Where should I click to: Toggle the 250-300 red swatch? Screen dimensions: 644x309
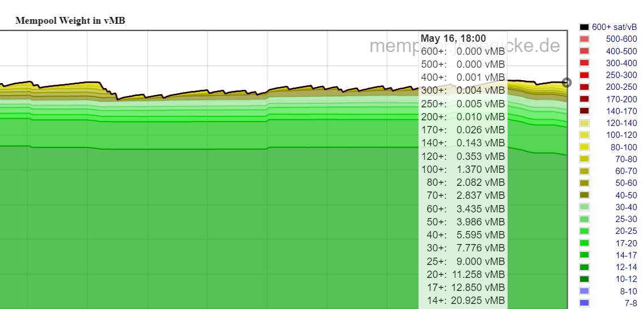click(584, 75)
